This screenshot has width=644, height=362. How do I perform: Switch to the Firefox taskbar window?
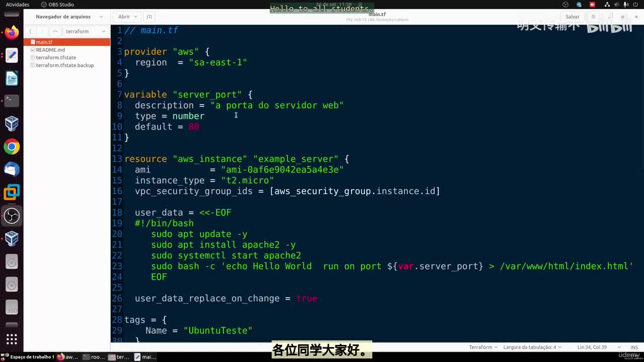67,357
